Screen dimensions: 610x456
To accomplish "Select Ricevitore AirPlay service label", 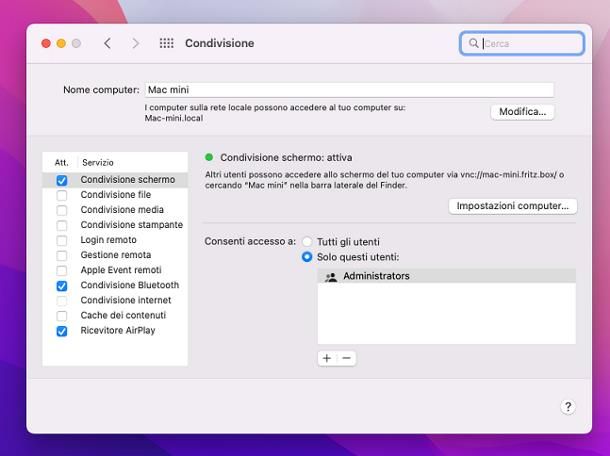I will click(x=117, y=330).
